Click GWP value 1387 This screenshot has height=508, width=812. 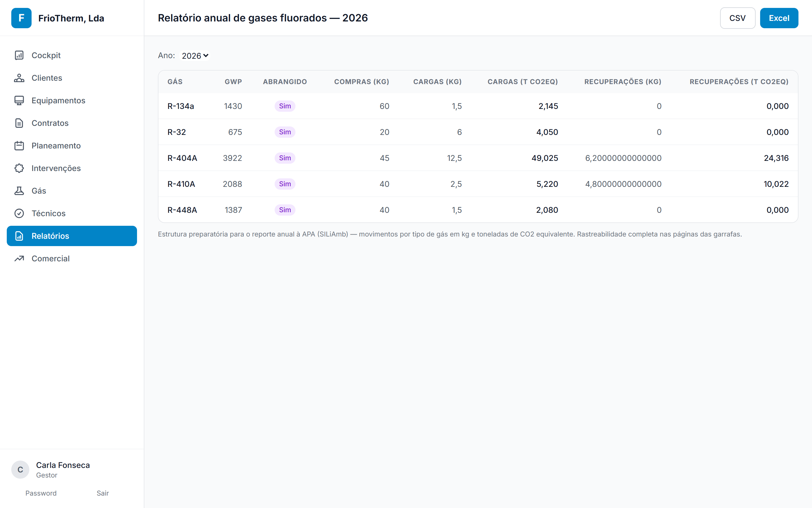pos(233,210)
